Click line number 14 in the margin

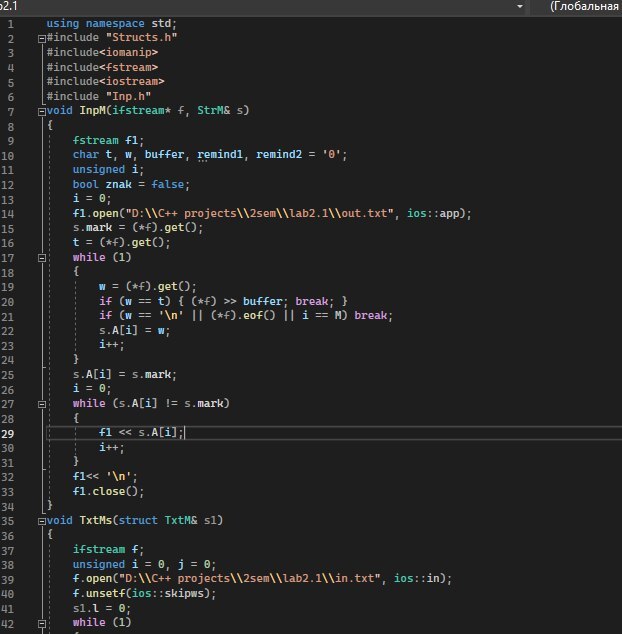(7, 214)
